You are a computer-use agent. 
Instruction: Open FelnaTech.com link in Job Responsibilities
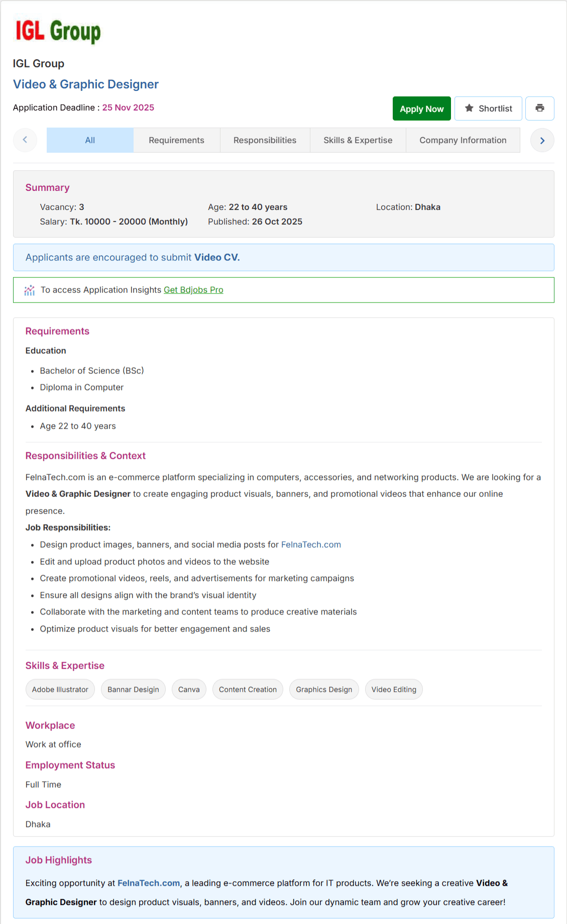tap(311, 545)
